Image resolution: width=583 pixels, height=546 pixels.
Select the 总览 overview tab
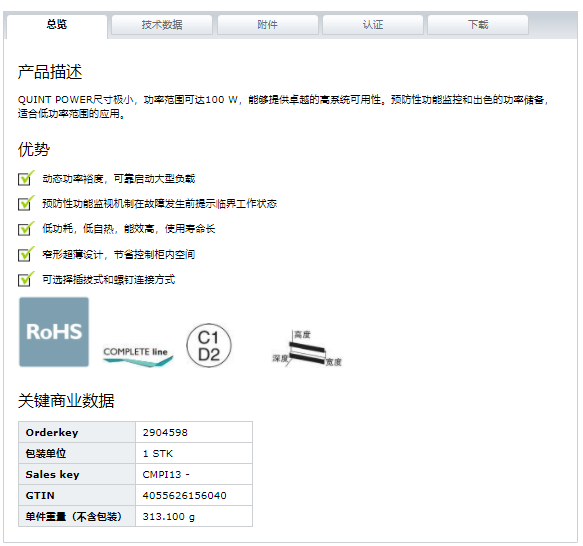57,25
